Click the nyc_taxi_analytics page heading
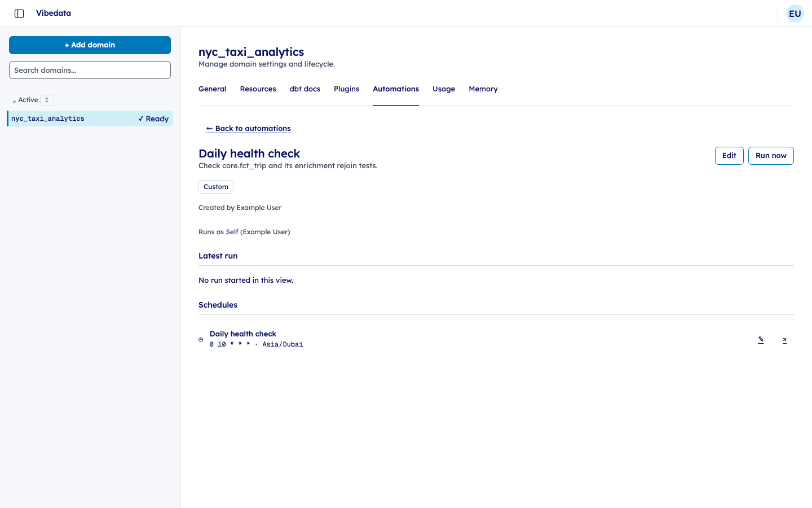812x508 pixels. [251, 52]
